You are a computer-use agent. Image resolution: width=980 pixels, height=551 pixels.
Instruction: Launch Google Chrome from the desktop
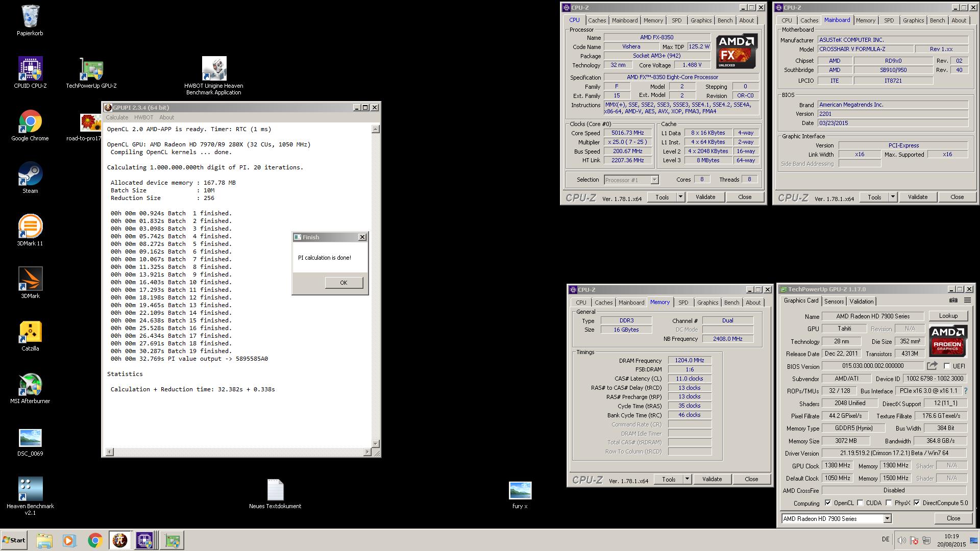point(30,126)
